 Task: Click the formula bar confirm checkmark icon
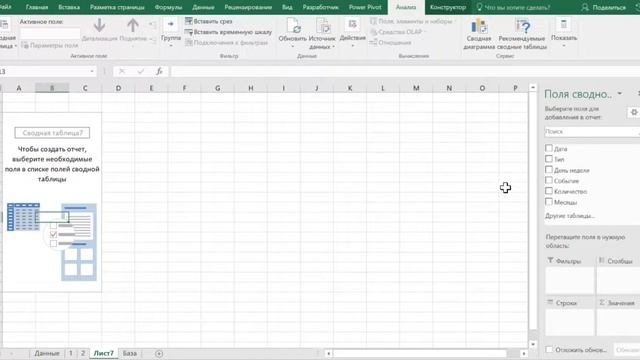[x=140, y=71]
